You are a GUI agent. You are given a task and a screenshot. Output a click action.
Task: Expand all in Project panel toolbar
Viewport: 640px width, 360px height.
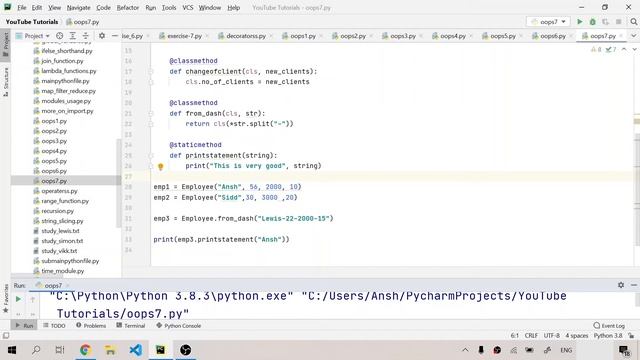click(73, 36)
